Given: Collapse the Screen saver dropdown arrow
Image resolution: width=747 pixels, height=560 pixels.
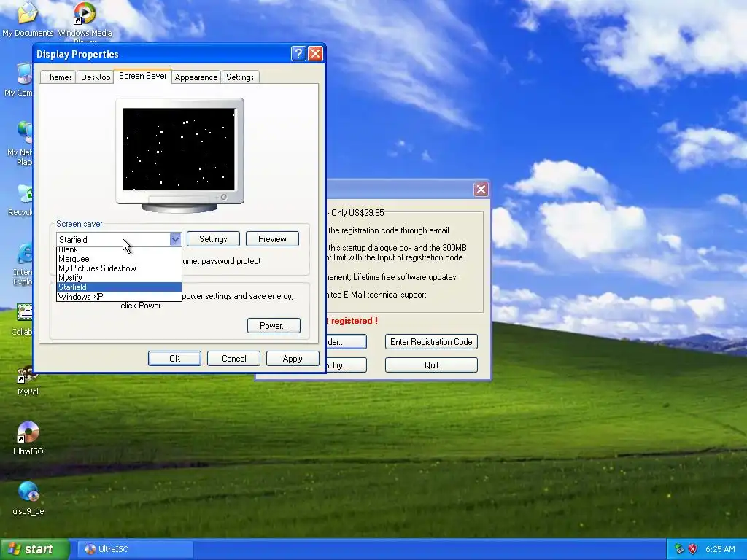Looking at the screenshot, I should pos(175,239).
